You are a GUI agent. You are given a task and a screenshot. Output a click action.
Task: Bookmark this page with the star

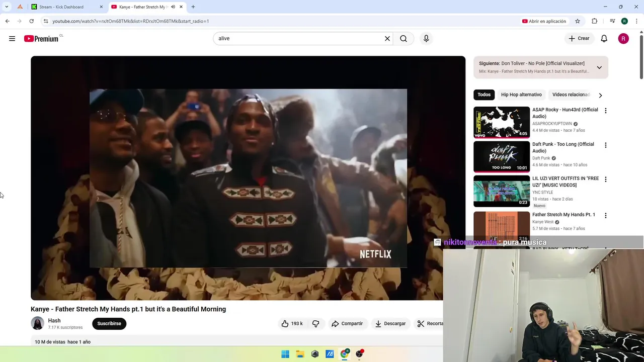click(x=578, y=21)
